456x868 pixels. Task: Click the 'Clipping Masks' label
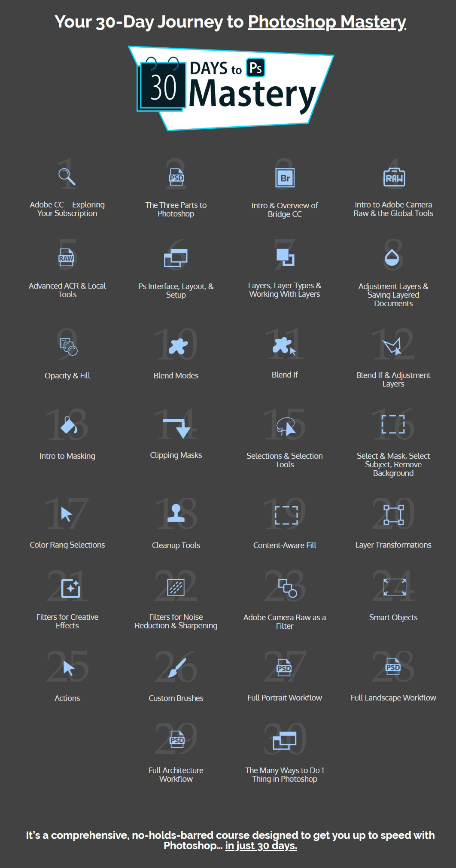176,455
